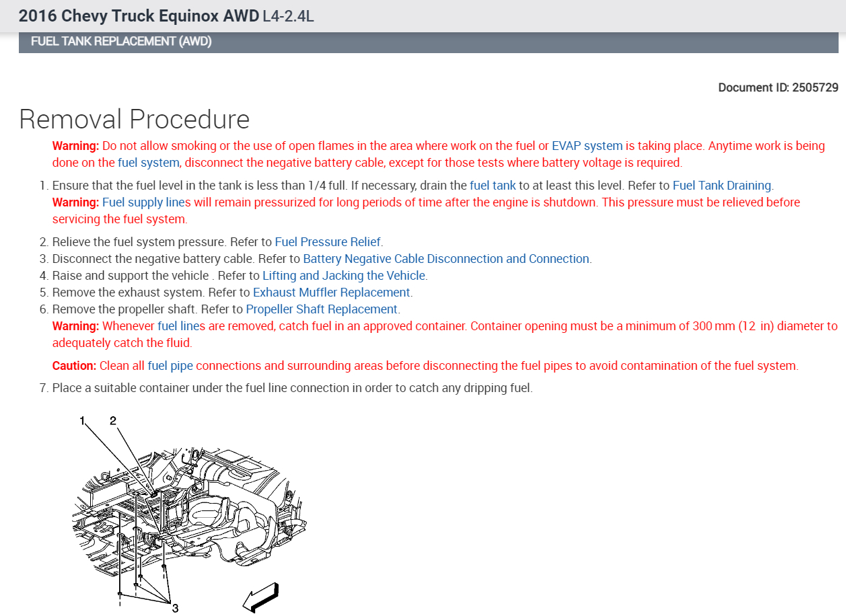Click the Removal Procedure heading

pos(135,119)
